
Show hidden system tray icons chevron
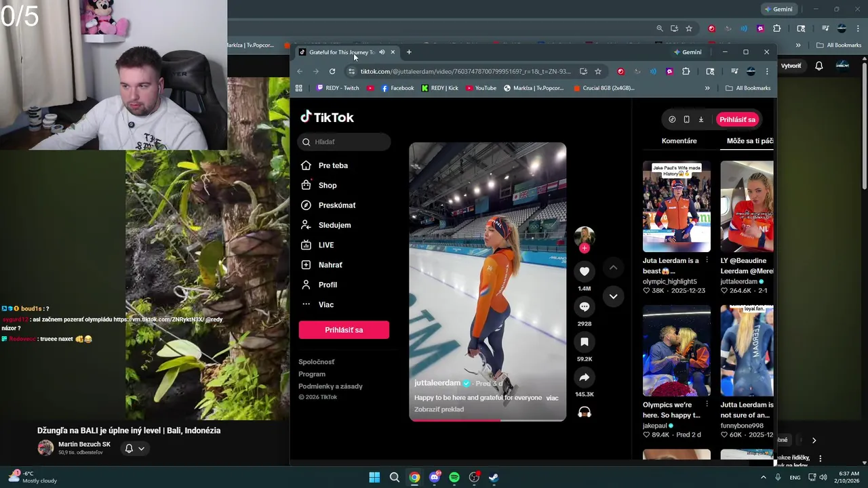pos(764,477)
